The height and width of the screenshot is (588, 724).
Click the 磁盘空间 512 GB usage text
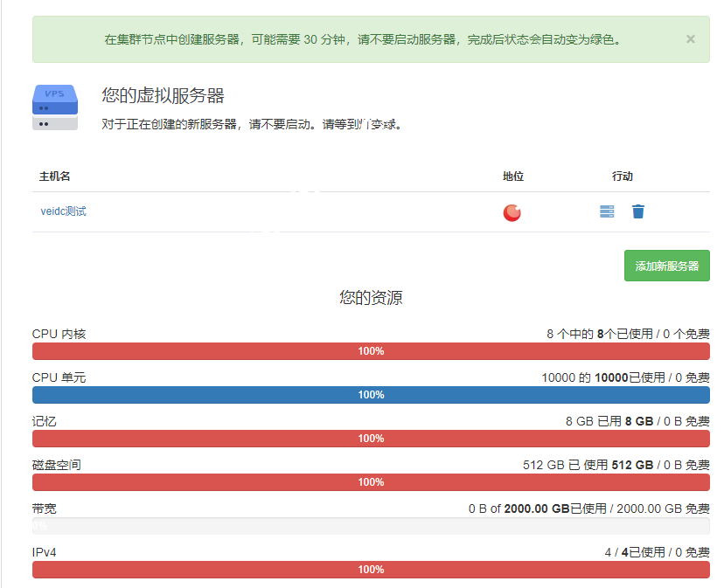pyautogui.click(x=616, y=465)
